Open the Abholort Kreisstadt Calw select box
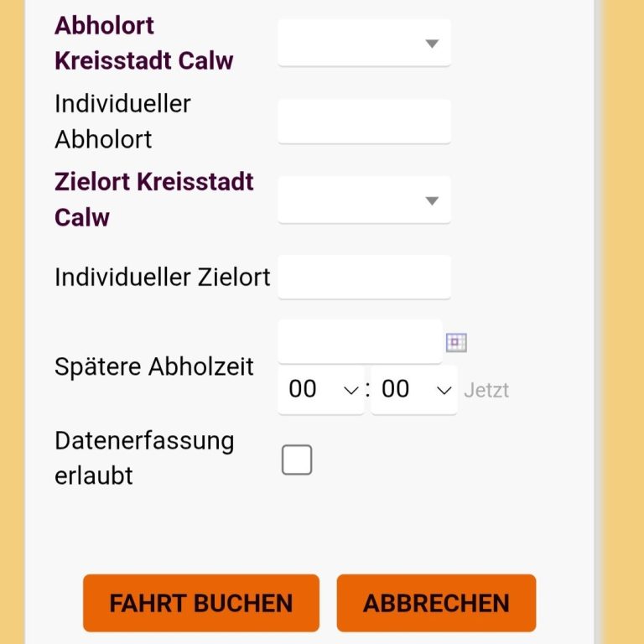 pos(364,44)
